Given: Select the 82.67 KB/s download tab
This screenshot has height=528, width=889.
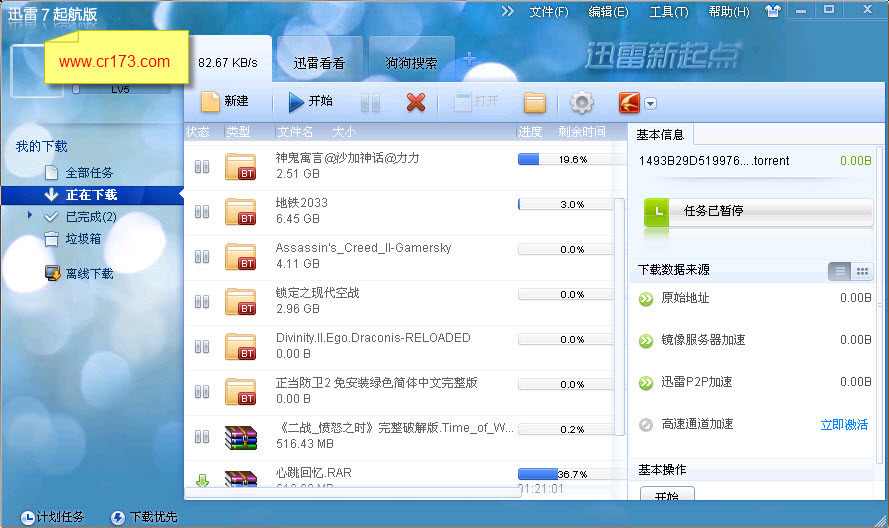Looking at the screenshot, I should point(228,62).
